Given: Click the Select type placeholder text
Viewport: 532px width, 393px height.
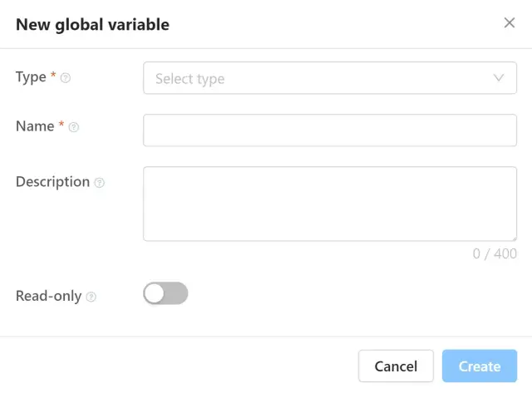Looking at the screenshot, I should coord(190,79).
